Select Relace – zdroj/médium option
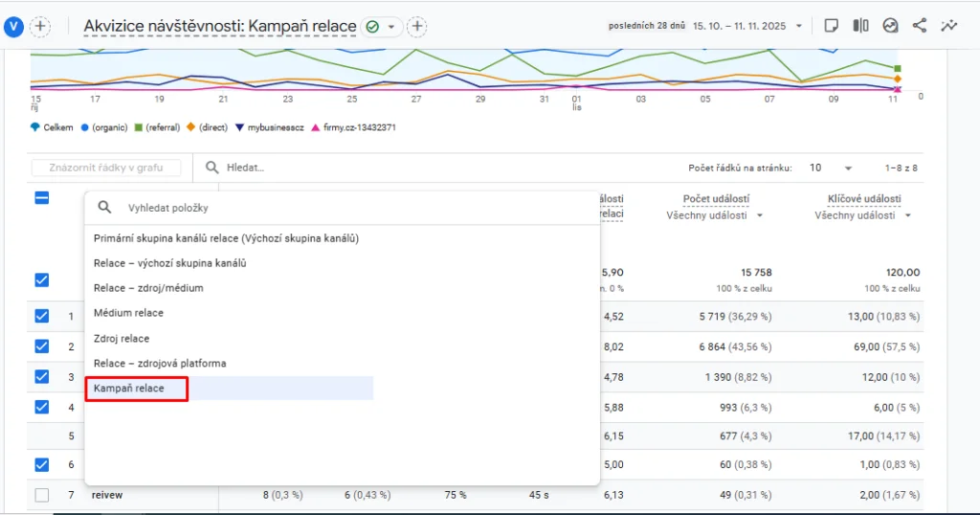Image resolution: width=980 pixels, height=515 pixels. [148, 288]
